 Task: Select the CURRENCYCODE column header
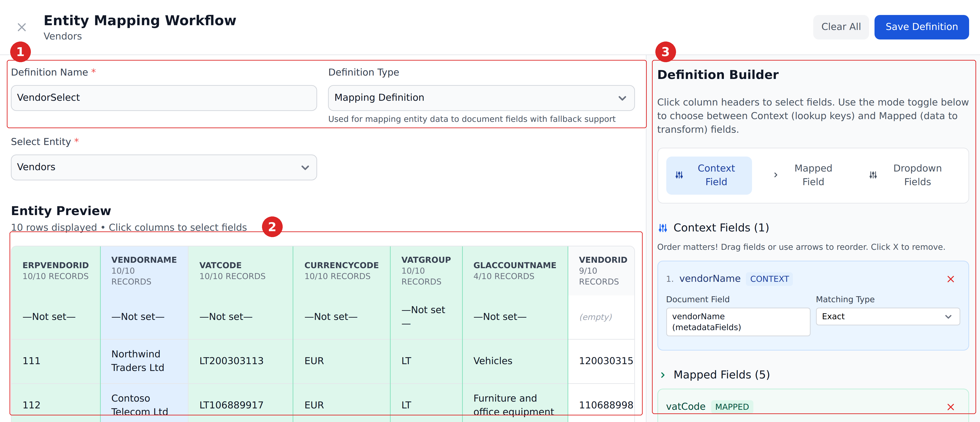[342, 270]
